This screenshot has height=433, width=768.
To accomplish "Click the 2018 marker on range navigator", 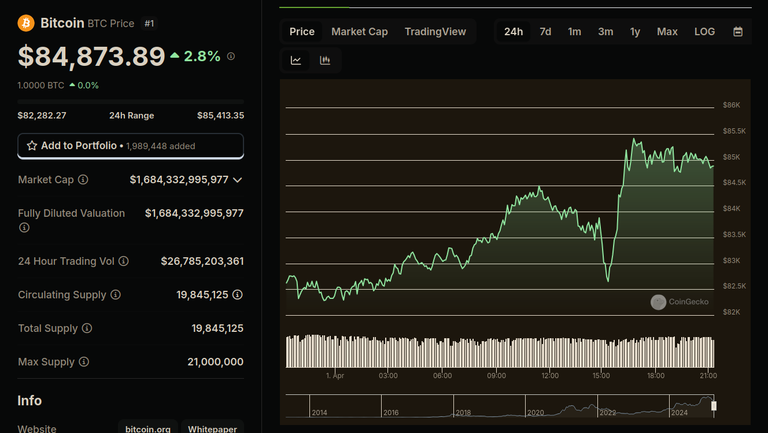I will (463, 412).
